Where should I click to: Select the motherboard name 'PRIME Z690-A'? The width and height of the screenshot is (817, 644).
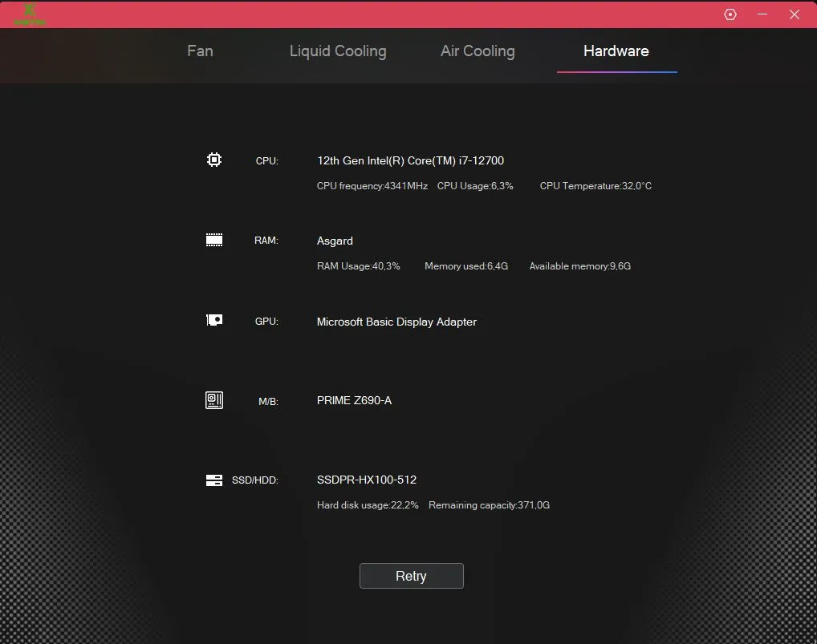tap(354, 400)
